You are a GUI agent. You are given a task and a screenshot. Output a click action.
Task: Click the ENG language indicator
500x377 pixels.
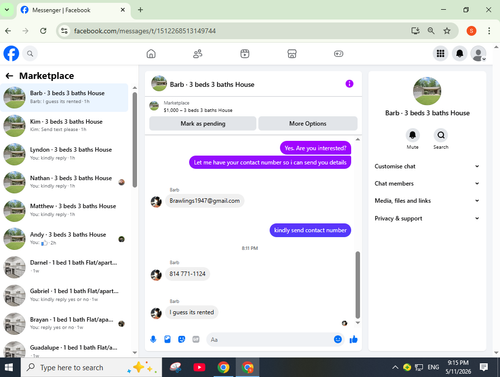coord(433,367)
